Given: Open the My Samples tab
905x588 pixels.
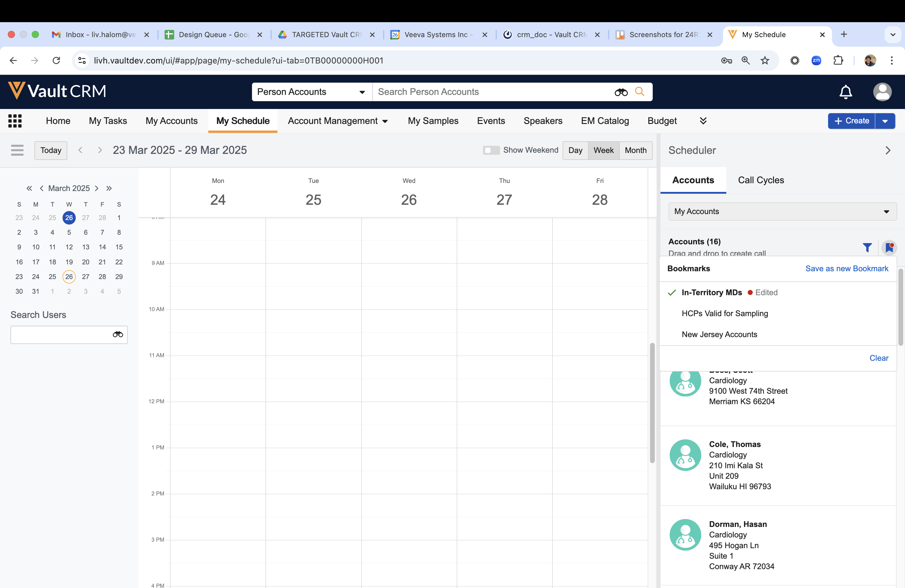Looking at the screenshot, I should pyautogui.click(x=433, y=121).
